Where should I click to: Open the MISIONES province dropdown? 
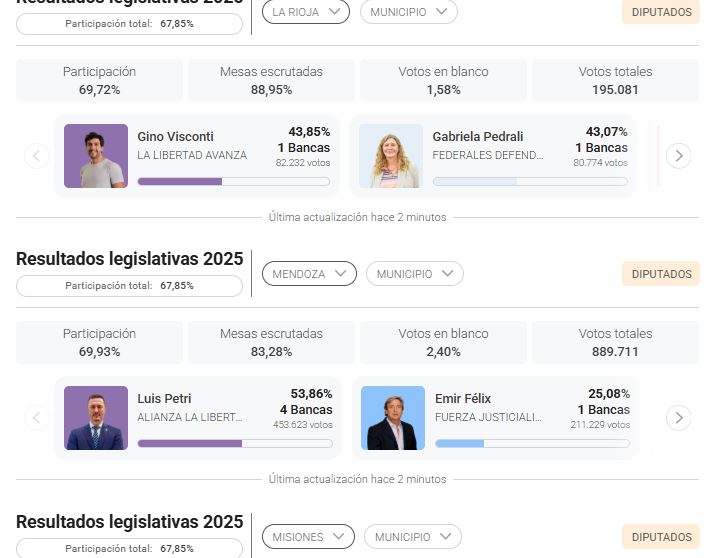tap(308, 537)
